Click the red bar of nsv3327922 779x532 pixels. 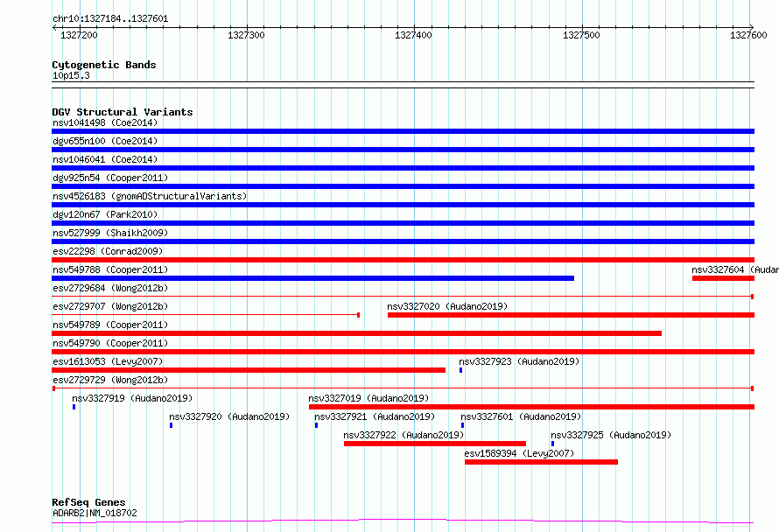(x=435, y=444)
